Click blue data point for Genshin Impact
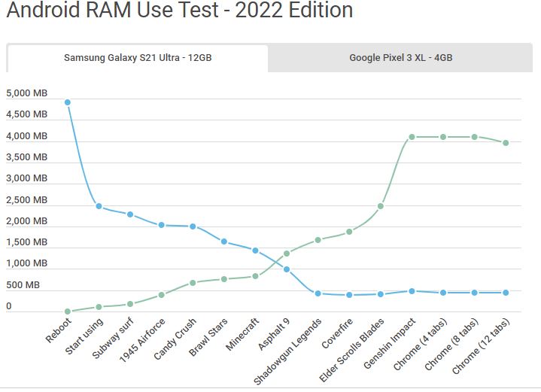 (412, 291)
